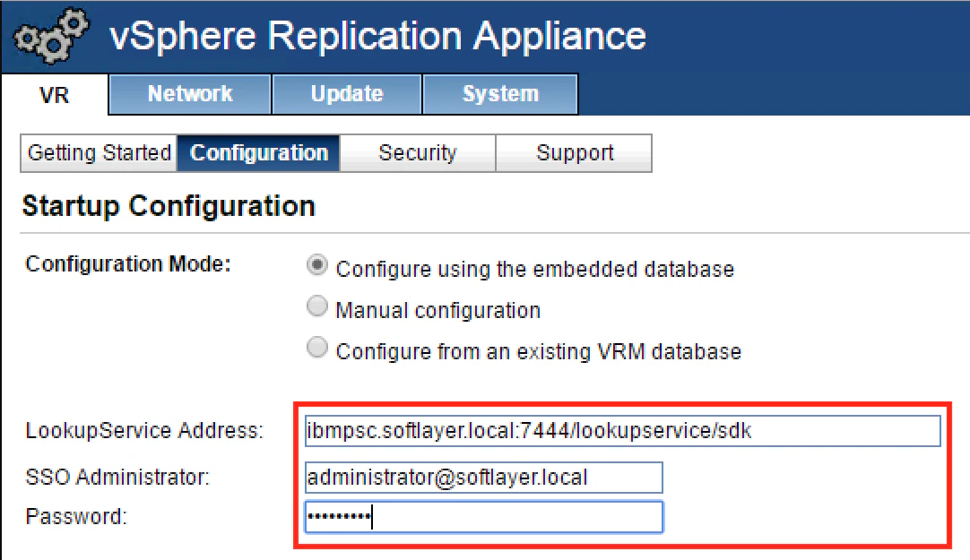Open the Security sub-tab

click(418, 152)
